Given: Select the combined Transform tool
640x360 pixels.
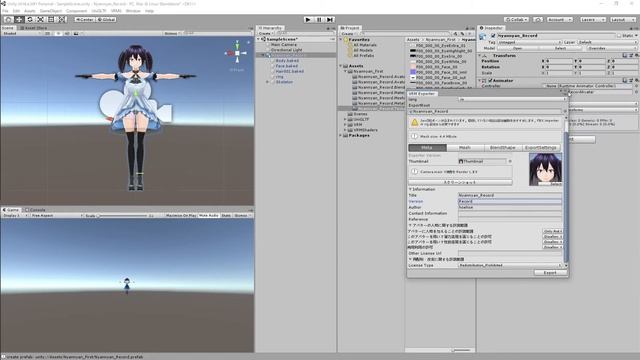Looking at the screenshot, I should 61,19.
